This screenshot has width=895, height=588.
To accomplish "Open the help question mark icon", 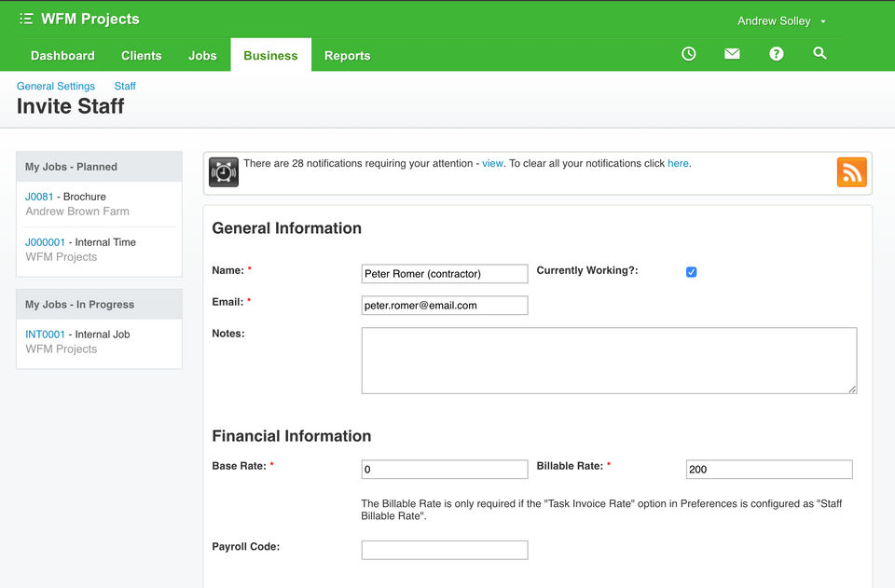I will (776, 54).
